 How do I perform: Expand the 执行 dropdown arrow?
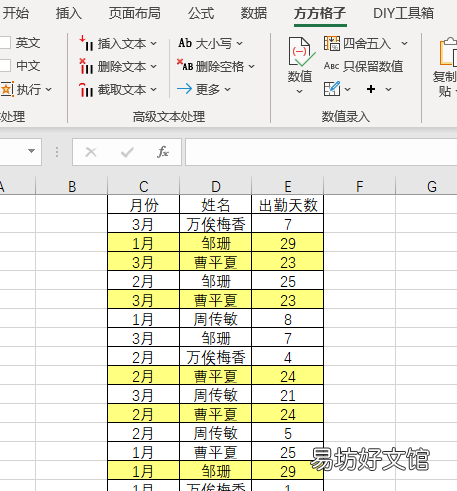coord(49,89)
